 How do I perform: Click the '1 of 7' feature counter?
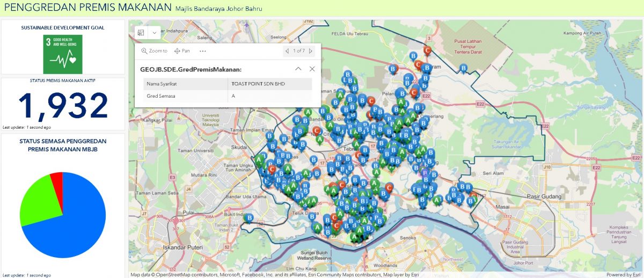coord(299,51)
